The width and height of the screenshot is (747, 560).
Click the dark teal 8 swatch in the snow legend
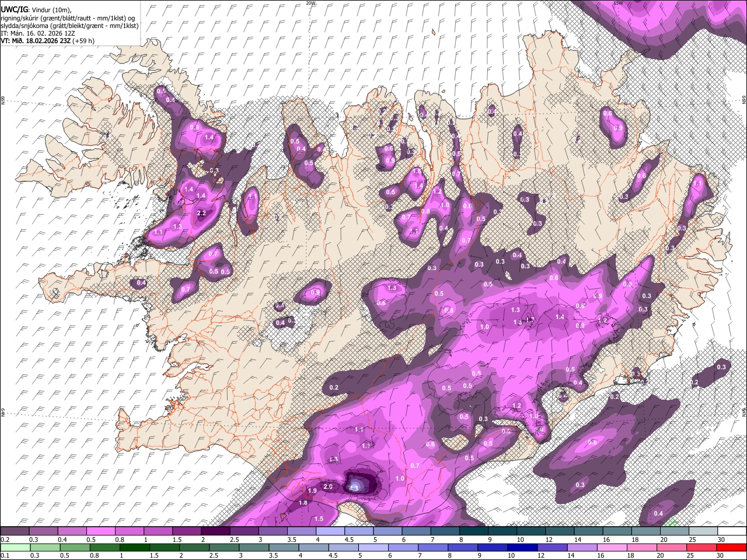[x=474, y=531]
